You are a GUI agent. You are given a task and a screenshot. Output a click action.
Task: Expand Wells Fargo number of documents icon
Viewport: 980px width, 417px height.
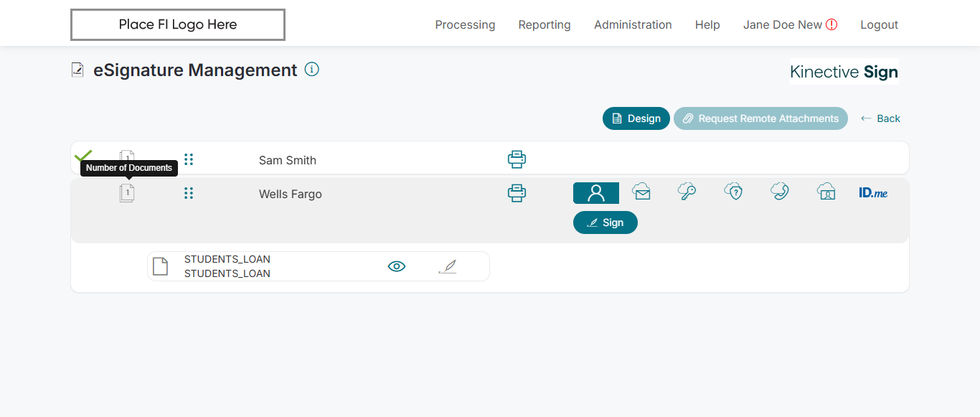click(127, 193)
